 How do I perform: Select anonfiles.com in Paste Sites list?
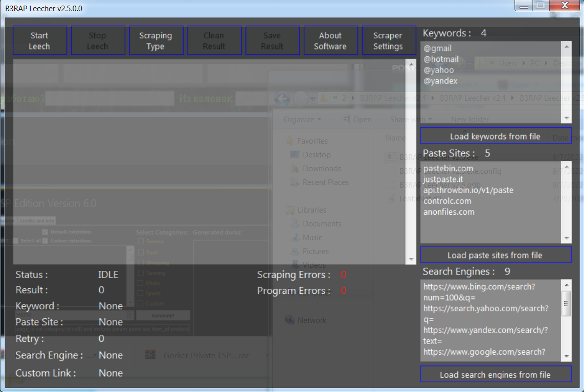(x=449, y=212)
